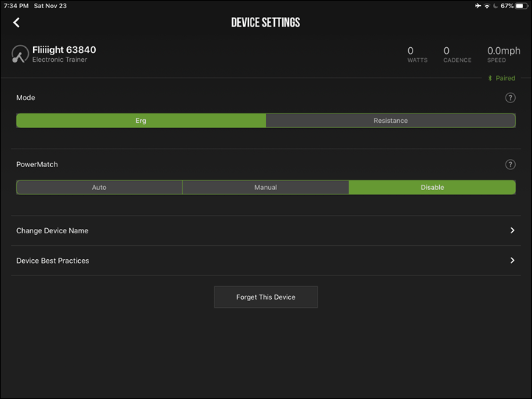Select Erg mode

pyautogui.click(x=141, y=121)
